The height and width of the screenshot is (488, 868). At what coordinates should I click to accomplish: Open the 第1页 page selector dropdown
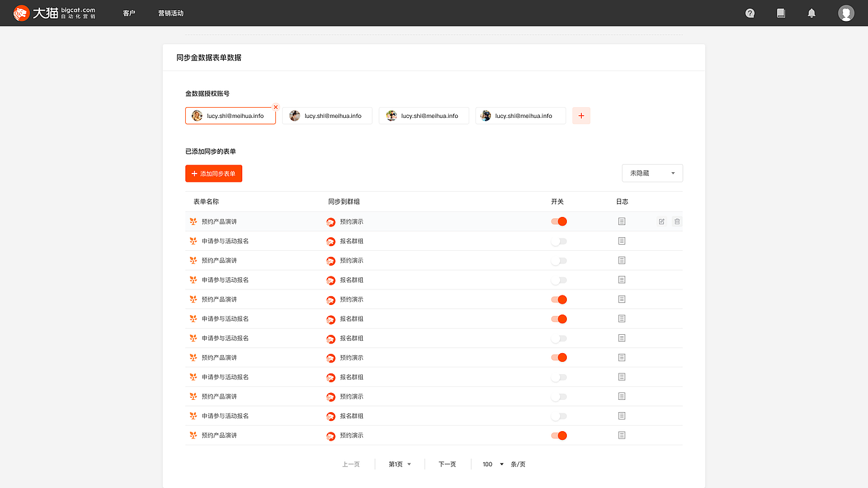[x=400, y=464]
